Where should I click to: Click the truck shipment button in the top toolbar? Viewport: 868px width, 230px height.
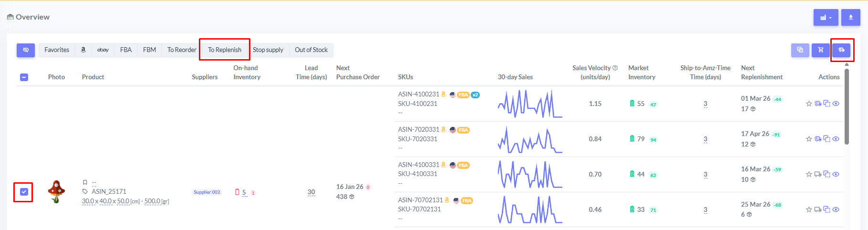pyautogui.click(x=841, y=50)
